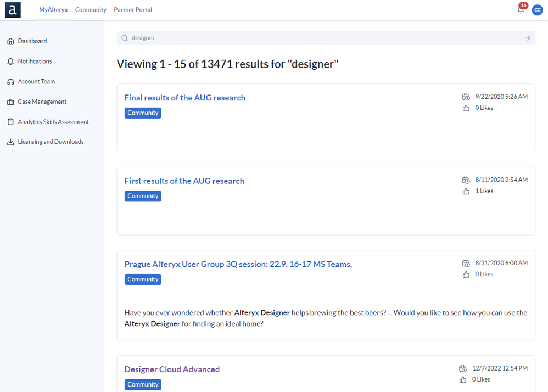Screen dimensions: 548x392
Task: Open Notifications in the sidebar
Action: click(35, 61)
